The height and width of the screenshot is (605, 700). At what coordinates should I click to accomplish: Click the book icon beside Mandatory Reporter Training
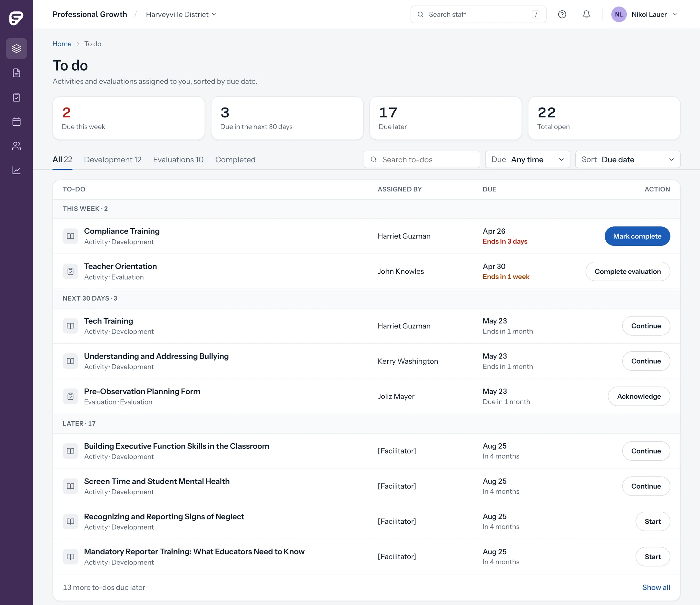click(71, 557)
